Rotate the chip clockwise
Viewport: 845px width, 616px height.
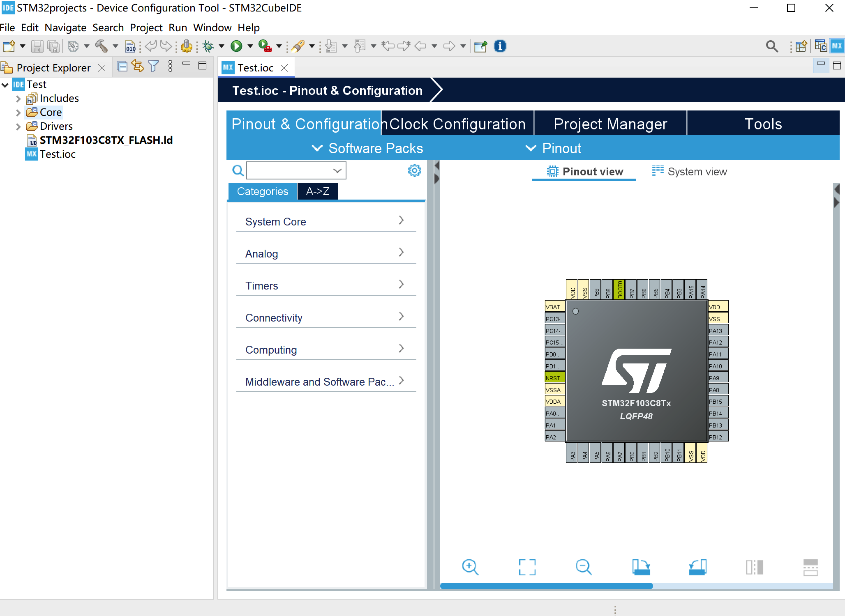coord(641,567)
